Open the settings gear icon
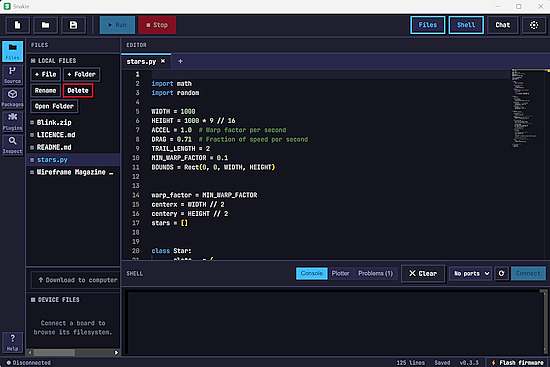This screenshot has width=550, height=367. (x=534, y=25)
